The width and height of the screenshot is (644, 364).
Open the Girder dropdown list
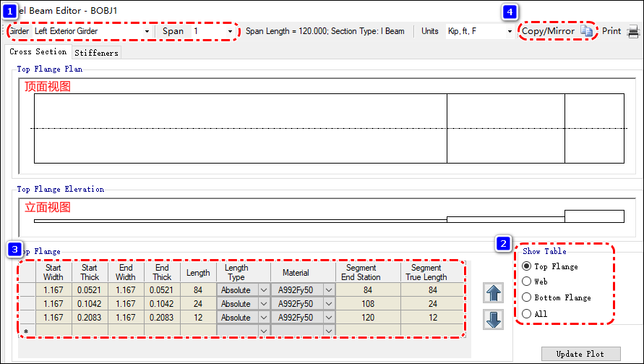tap(147, 32)
